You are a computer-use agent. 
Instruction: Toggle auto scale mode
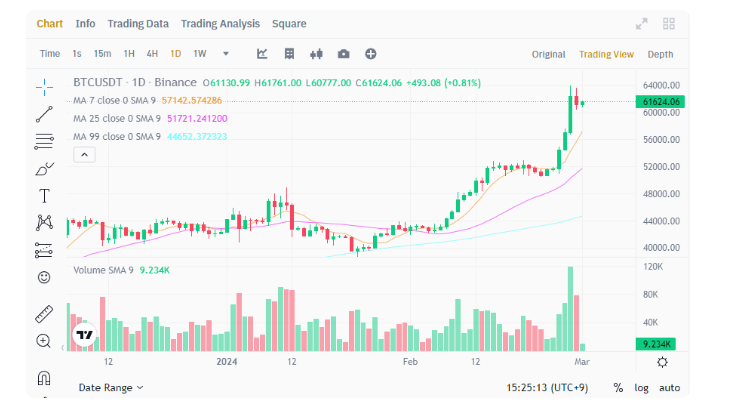(669, 388)
